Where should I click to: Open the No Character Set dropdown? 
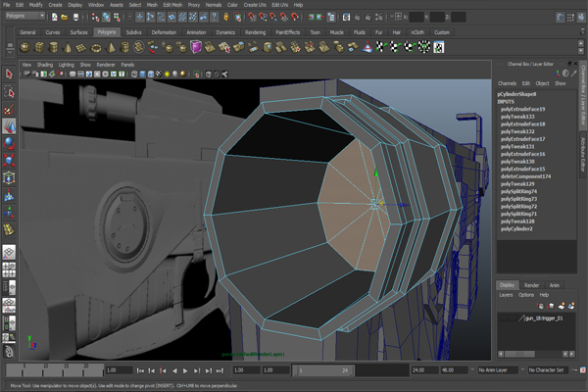tap(548, 370)
